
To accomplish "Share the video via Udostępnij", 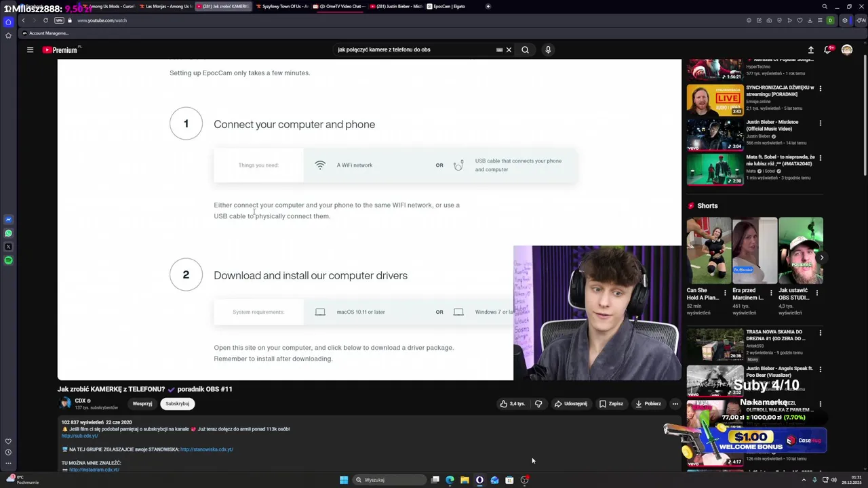I will (570, 404).
